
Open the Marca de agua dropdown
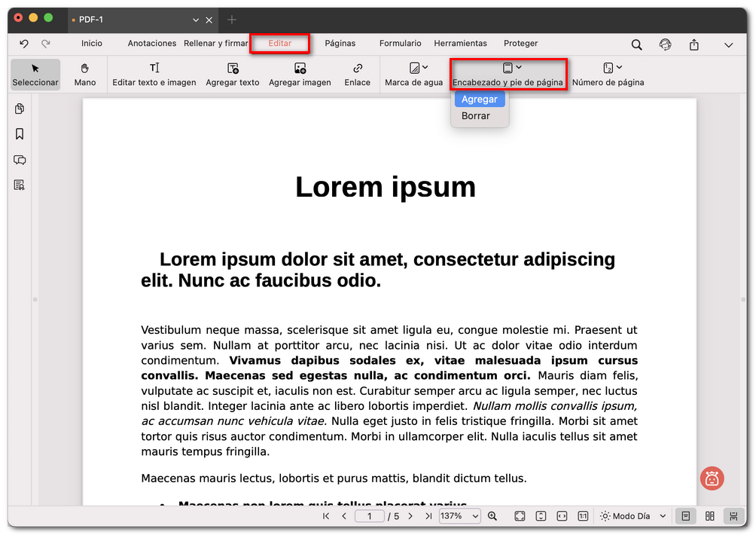414,74
